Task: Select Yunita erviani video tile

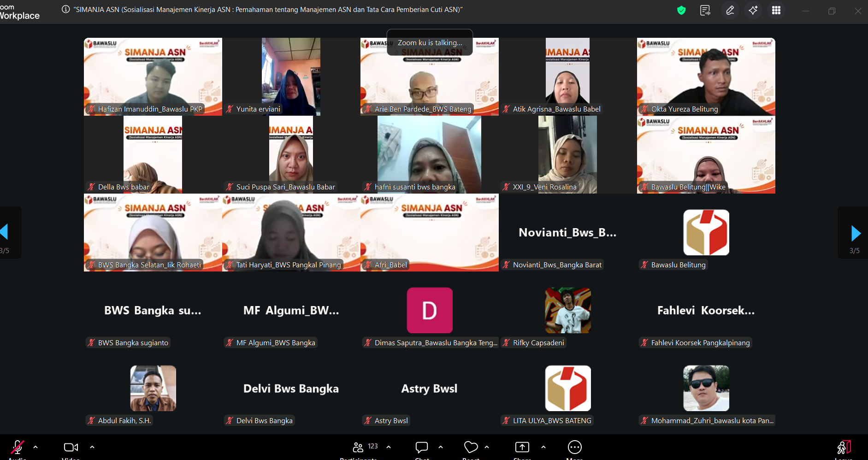Action: tap(291, 77)
